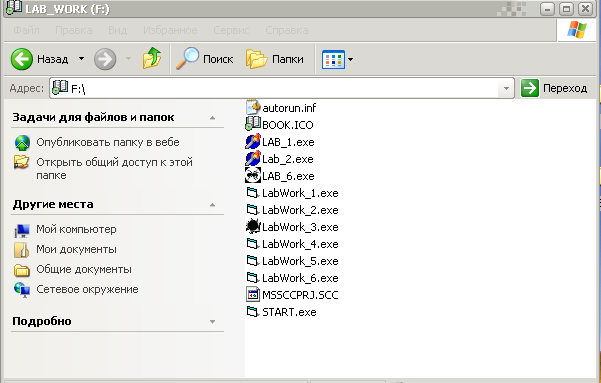Screen dimensions: 601x383
Task: Click the book drive icon in address bar
Action: [x=60, y=88]
